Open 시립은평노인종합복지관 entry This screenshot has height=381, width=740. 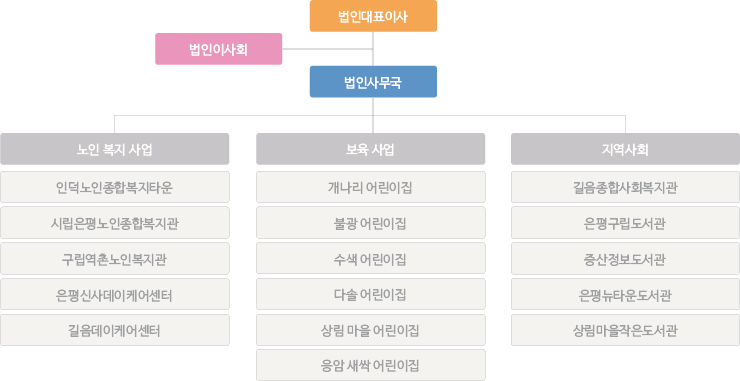point(115,222)
